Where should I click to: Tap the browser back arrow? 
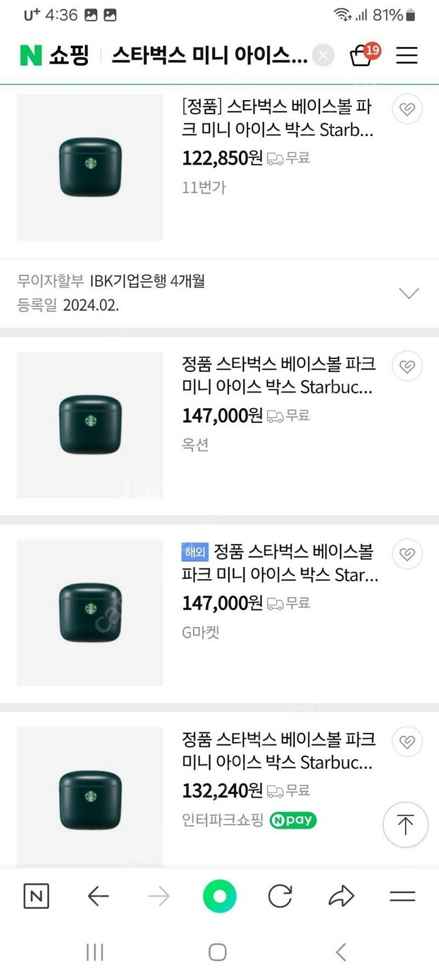(98, 896)
